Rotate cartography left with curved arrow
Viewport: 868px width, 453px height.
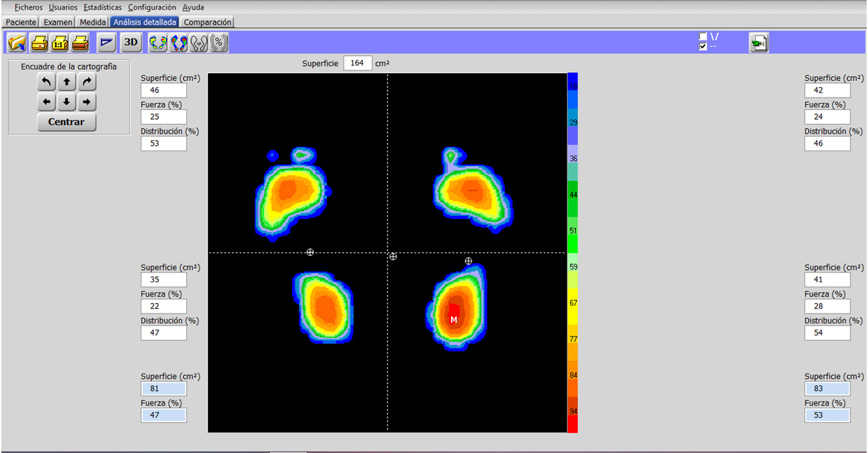46,82
